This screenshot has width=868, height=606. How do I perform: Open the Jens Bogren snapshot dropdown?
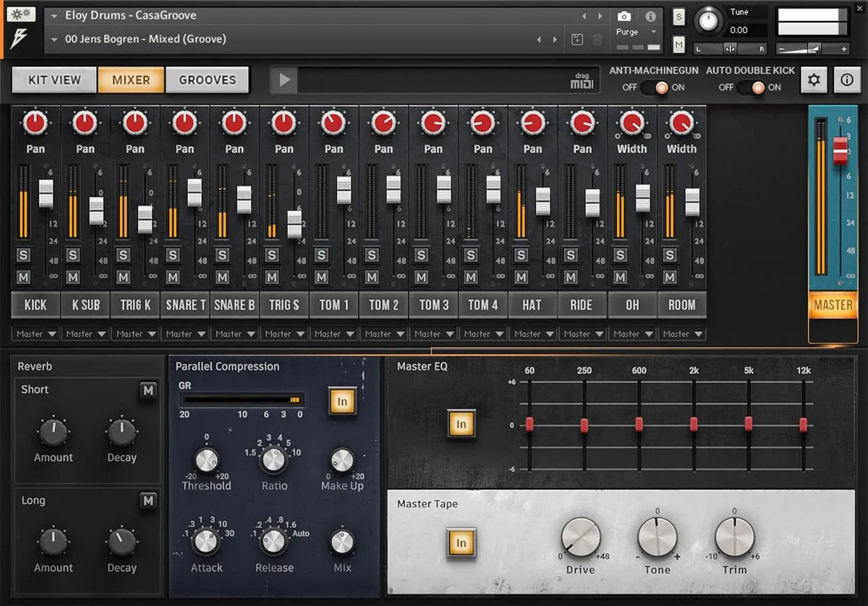pos(55,39)
